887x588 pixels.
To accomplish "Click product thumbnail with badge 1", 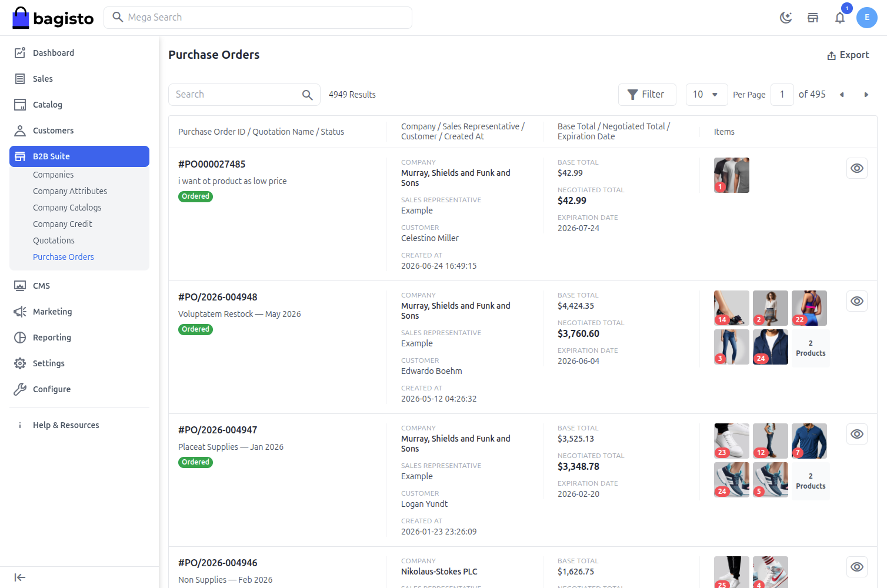I will [x=732, y=175].
